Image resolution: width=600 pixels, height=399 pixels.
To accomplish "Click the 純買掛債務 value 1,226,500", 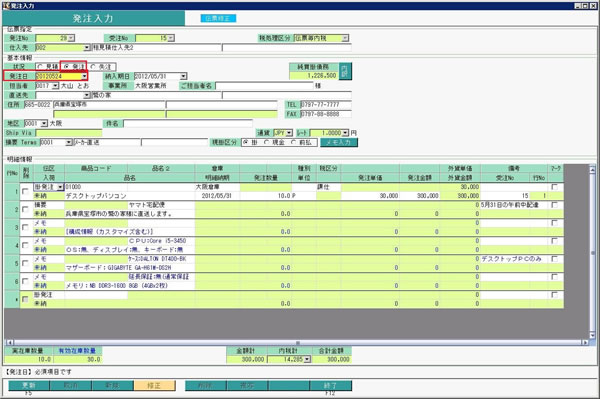I will [x=314, y=76].
